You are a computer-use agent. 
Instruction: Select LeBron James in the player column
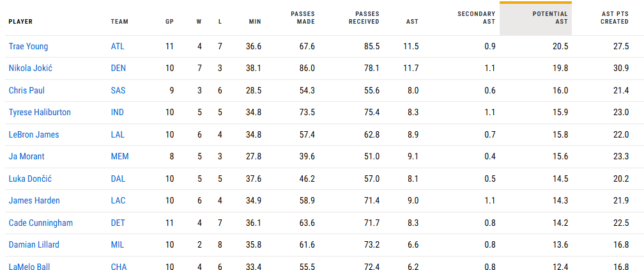34,134
